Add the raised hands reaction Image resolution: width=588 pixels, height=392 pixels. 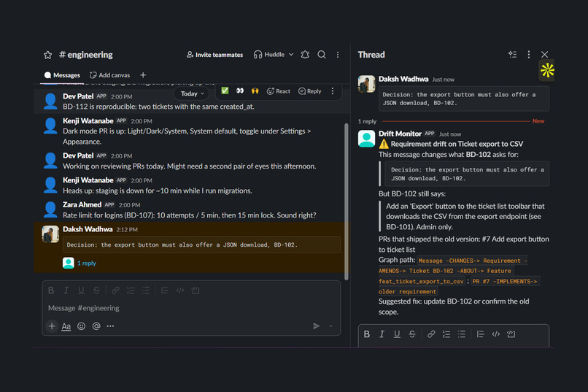pyautogui.click(x=255, y=91)
